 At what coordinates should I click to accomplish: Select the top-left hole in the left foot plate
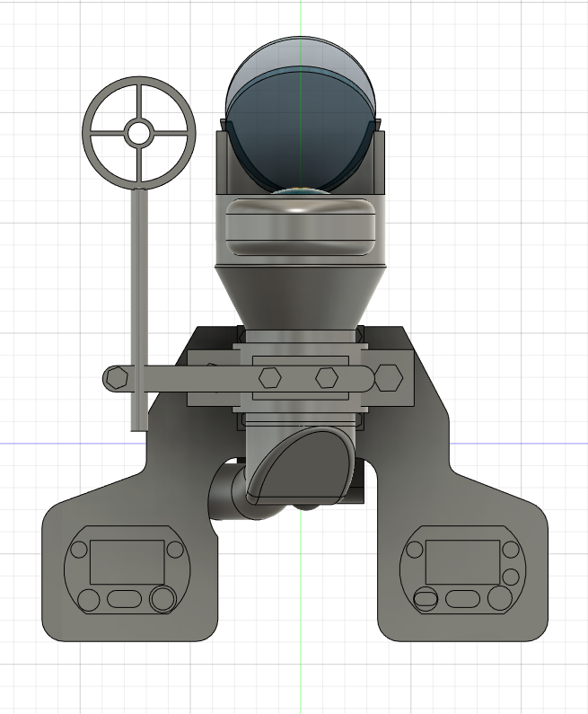[x=79, y=549]
